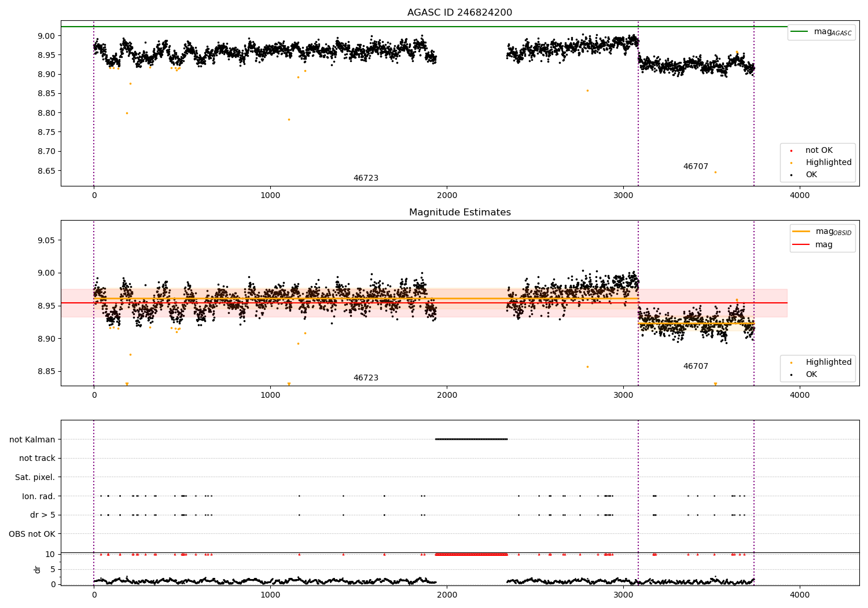
Task: Select 'not OK' legend entry in top plot
Action: (819, 151)
